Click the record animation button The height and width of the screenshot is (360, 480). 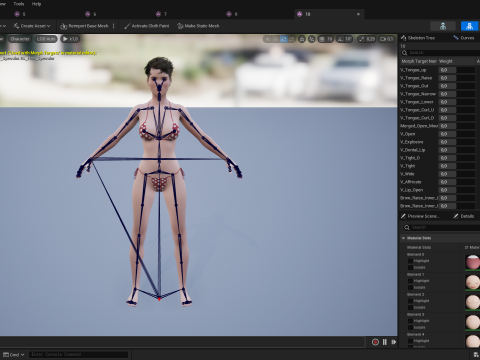pyautogui.click(x=375, y=342)
